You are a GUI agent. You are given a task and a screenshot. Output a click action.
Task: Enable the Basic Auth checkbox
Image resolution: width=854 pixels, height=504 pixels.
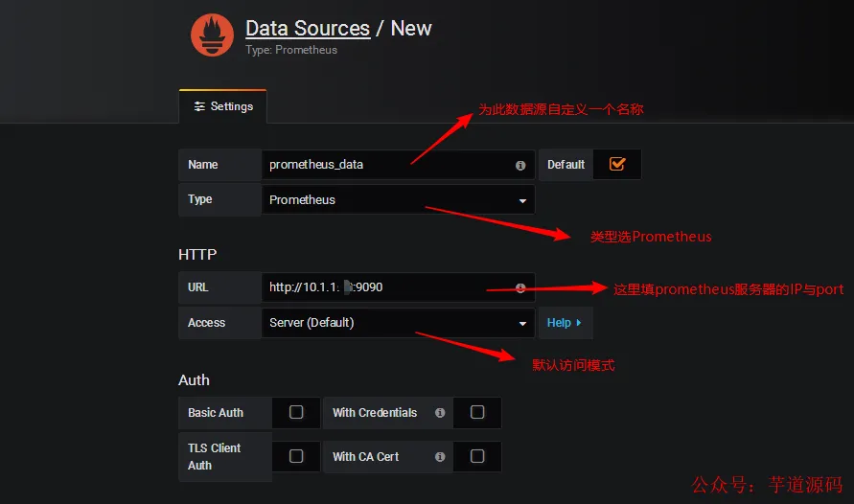pyautogui.click(x=296, y=412)
